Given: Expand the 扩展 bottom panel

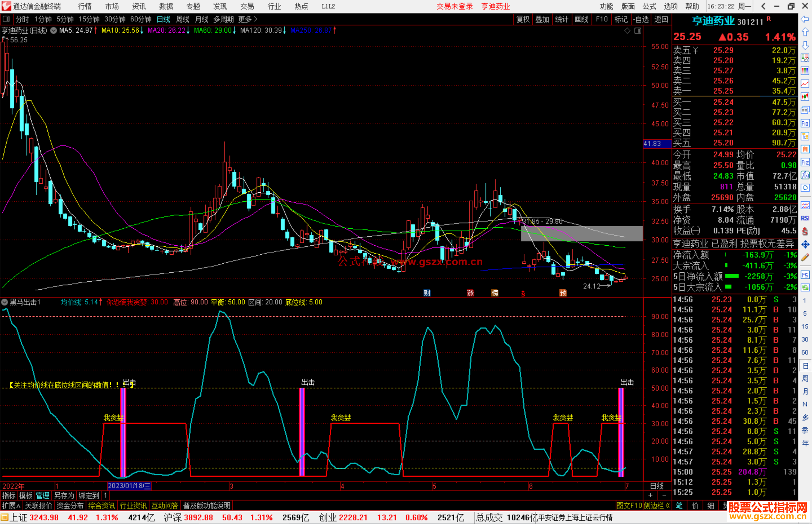Looking at the screenshot, I should [11, 506].
